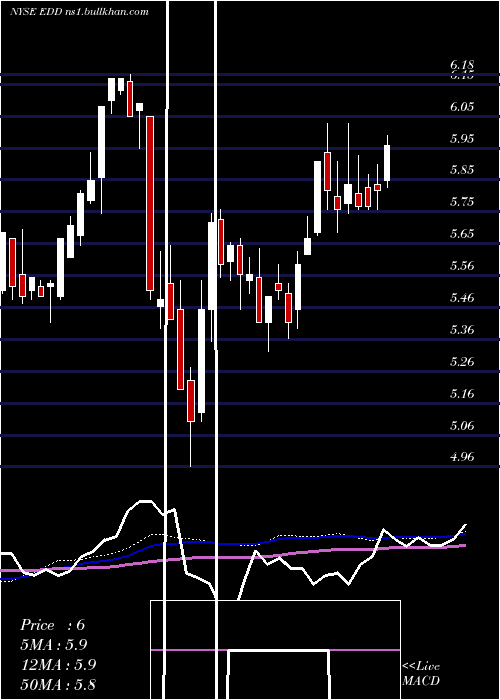This screenshot has height=700, width=500.
Task: Click the 5.16 price axis label
Action: point(462,394)
